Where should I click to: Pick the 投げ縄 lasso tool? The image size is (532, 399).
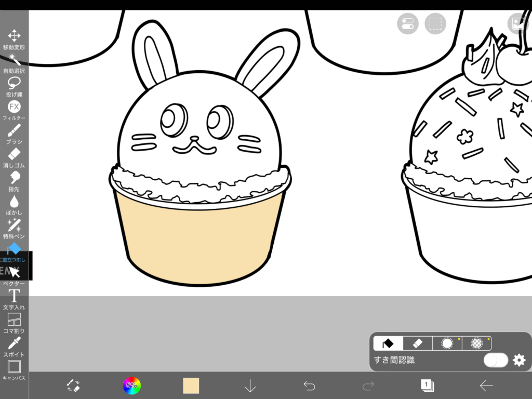[14, 83]
